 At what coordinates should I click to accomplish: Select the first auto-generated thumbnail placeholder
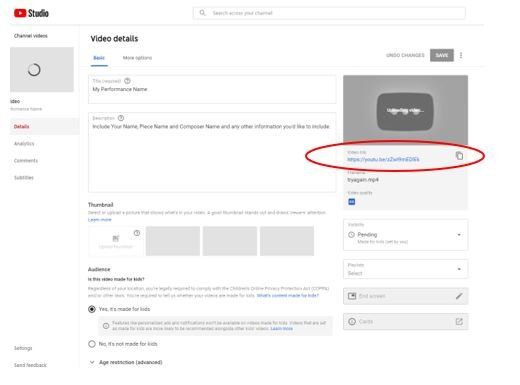click(x=173, y=241)
